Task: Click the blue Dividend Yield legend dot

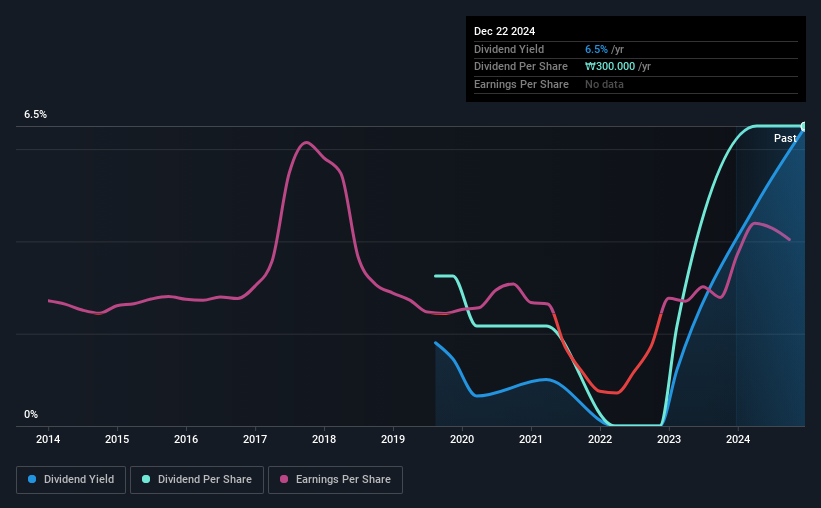Action: coord(32,479)
